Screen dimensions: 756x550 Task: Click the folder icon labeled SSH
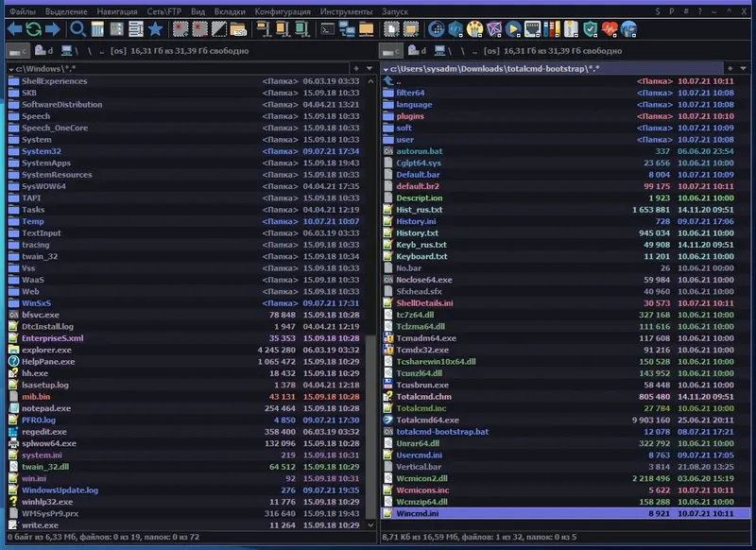coord(238,29)
